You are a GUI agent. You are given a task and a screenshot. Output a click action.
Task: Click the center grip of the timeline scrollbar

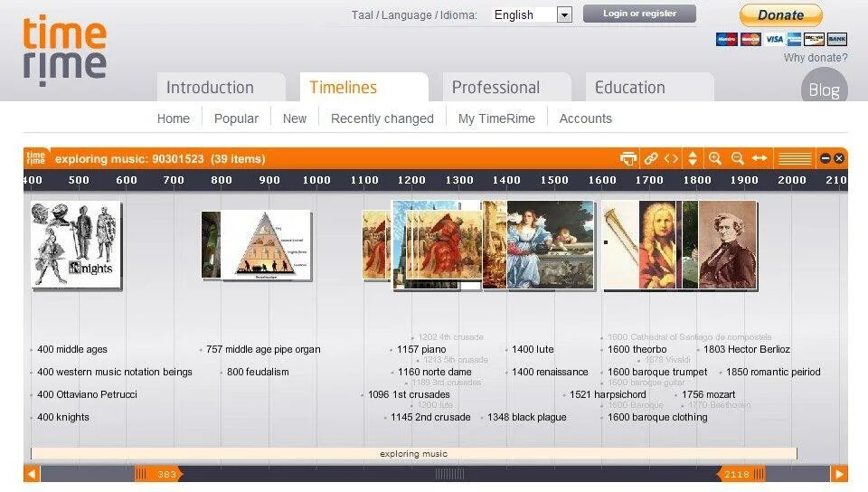tap(449, 474)
